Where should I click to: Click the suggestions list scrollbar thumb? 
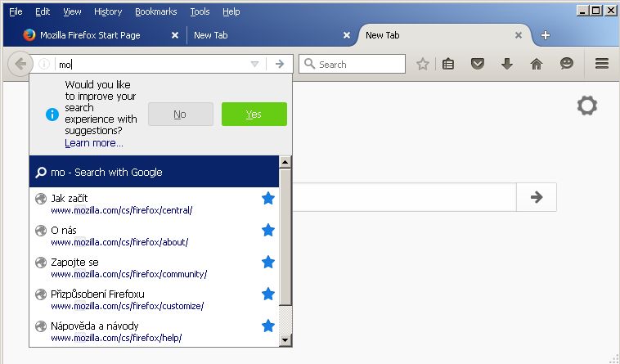[x=285, y=236]
